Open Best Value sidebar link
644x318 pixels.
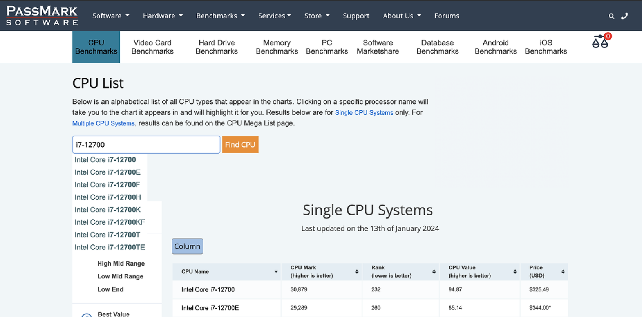tap(114, 314)
